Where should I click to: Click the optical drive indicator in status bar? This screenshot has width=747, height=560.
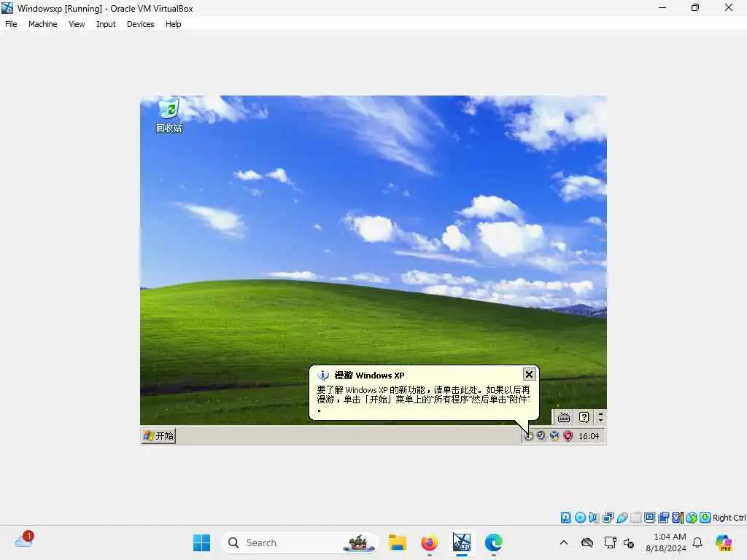[x=580, y=518]
